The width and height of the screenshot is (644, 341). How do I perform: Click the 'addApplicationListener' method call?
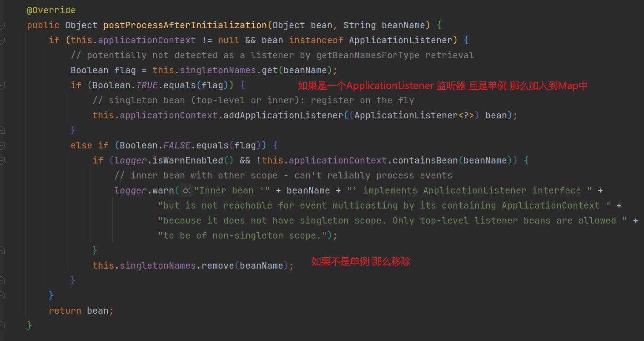(x=283, y=115)
